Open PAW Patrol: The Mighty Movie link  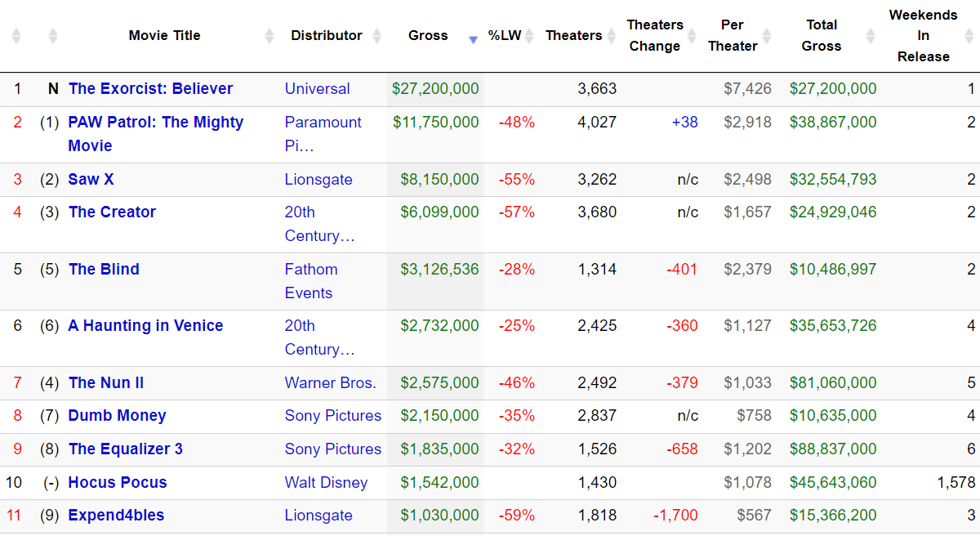[x=156, y=134]
